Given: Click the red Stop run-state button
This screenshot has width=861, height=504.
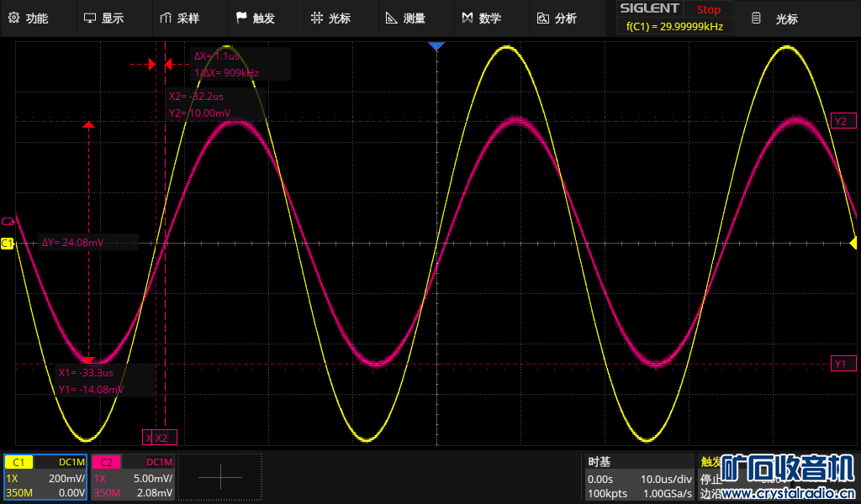Looking at the screenshot, I should pyautogui.click(x=708, y=10).
